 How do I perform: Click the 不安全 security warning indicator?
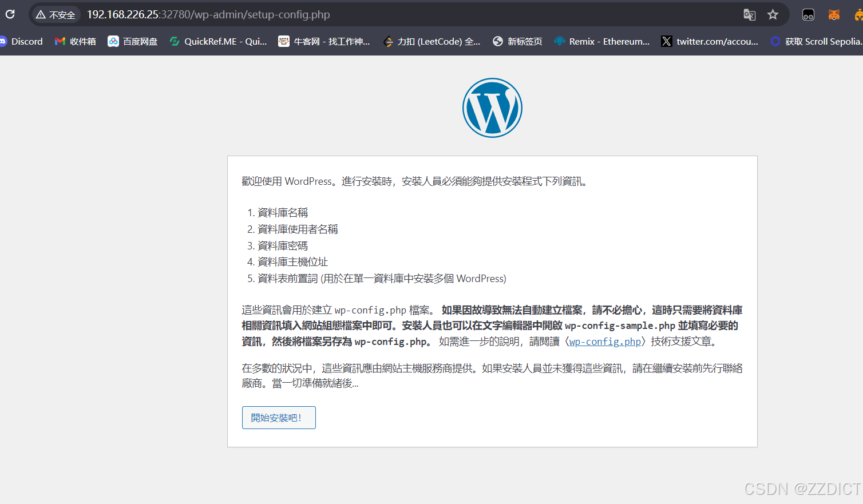pyautogui.click(x=56, y=15)
